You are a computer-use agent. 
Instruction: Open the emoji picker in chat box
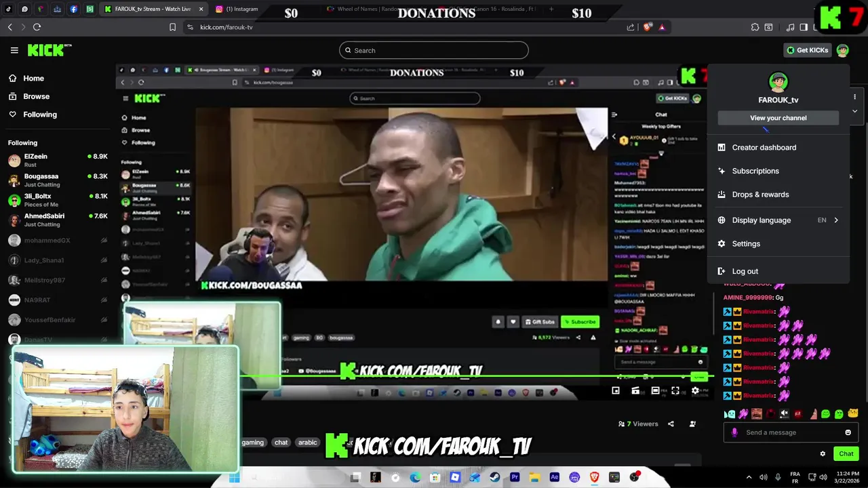click(x=848, y=432)
